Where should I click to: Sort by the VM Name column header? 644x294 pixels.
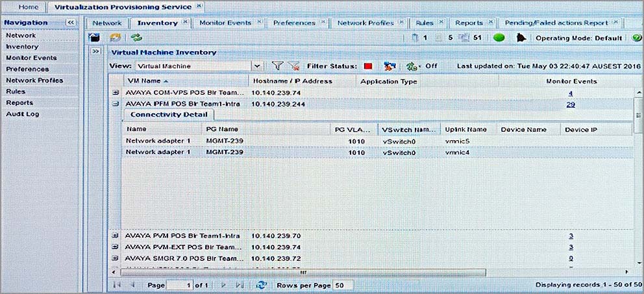[185, 81]
